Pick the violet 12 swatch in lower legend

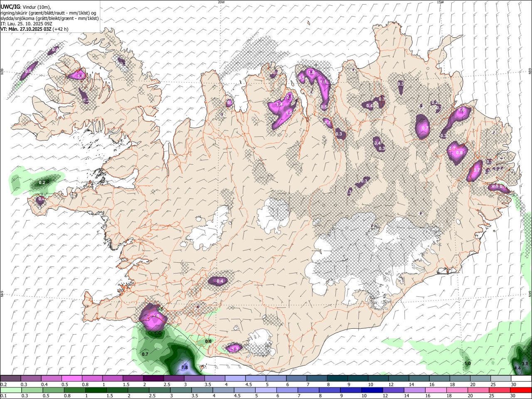[x=393, y=390]
